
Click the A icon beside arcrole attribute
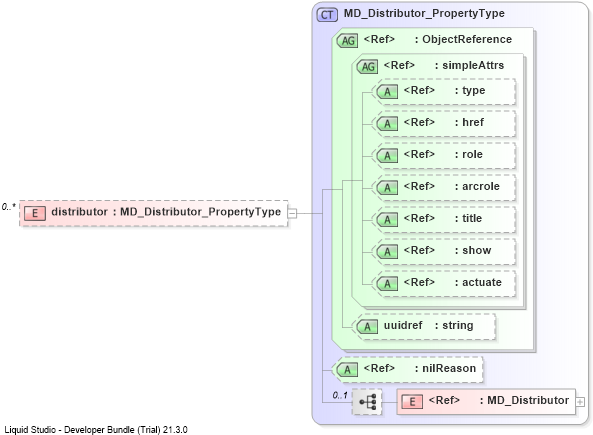point(387,188)
